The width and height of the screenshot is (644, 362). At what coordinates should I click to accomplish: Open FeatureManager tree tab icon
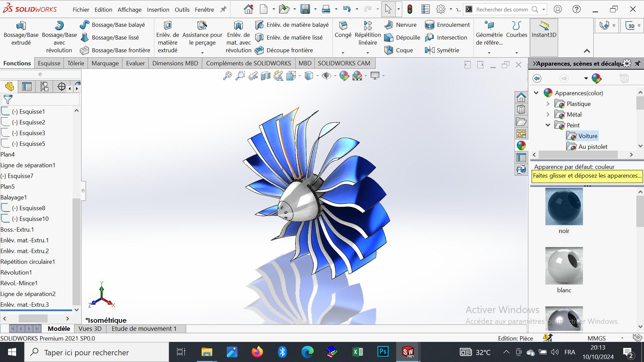click(x=9, y=87)
